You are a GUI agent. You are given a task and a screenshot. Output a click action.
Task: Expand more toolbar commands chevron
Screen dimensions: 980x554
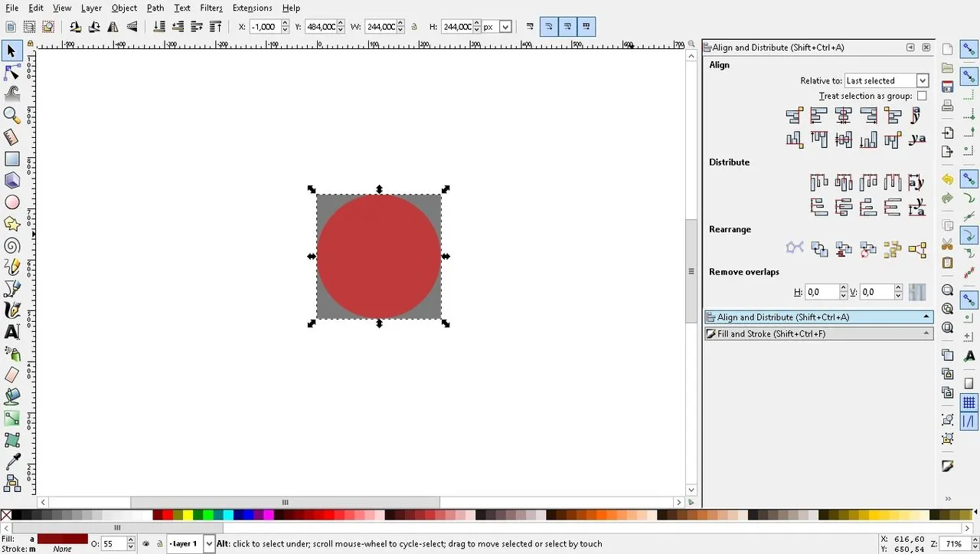point(948,499)
